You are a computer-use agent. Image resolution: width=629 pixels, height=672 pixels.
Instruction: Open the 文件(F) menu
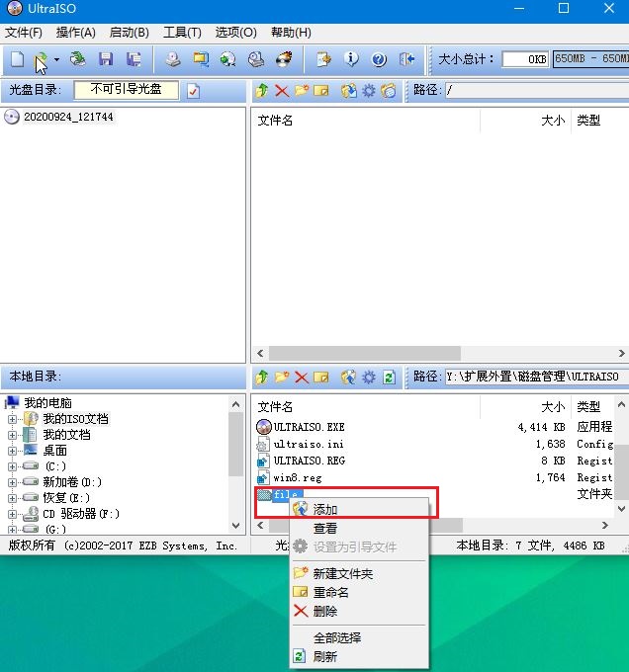point(24,33)
